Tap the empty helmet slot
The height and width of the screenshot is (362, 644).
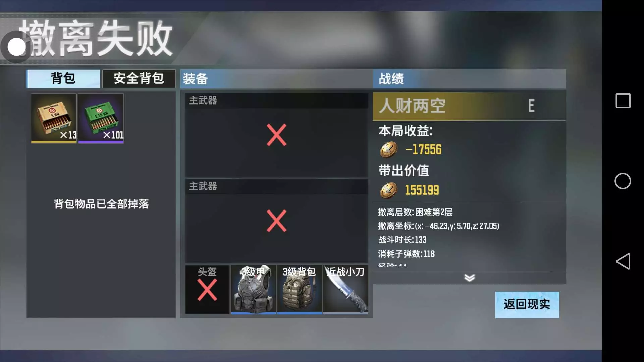[x=207, y=290]
